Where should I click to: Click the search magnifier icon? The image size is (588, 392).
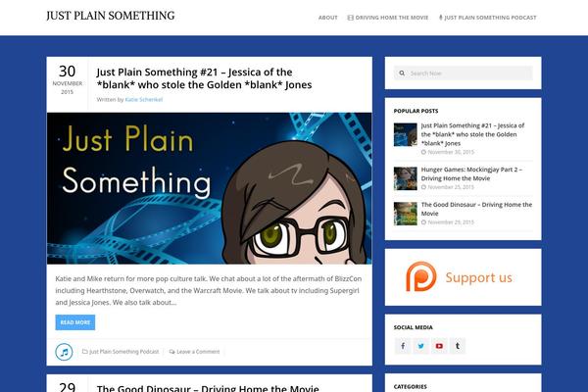pos(402,73)
